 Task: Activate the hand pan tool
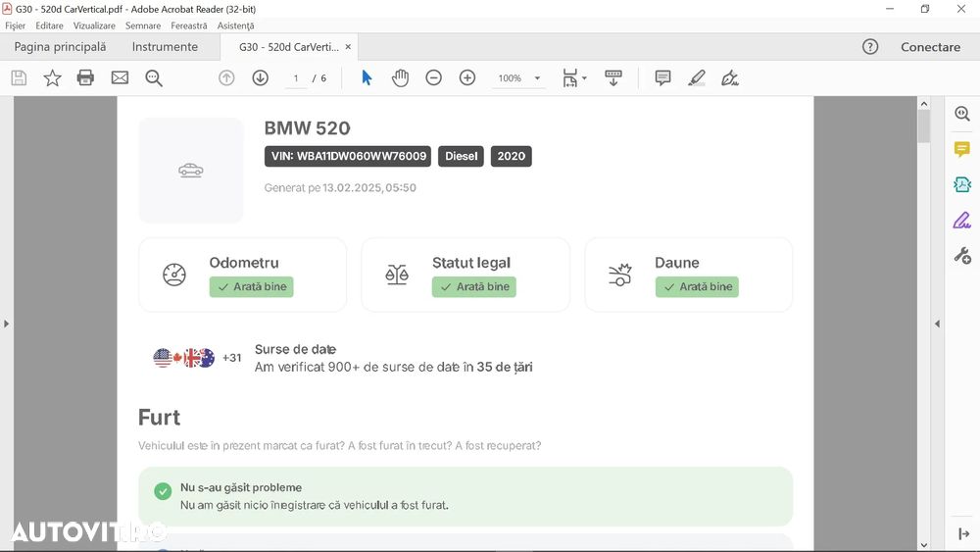[x=400, y=78]
